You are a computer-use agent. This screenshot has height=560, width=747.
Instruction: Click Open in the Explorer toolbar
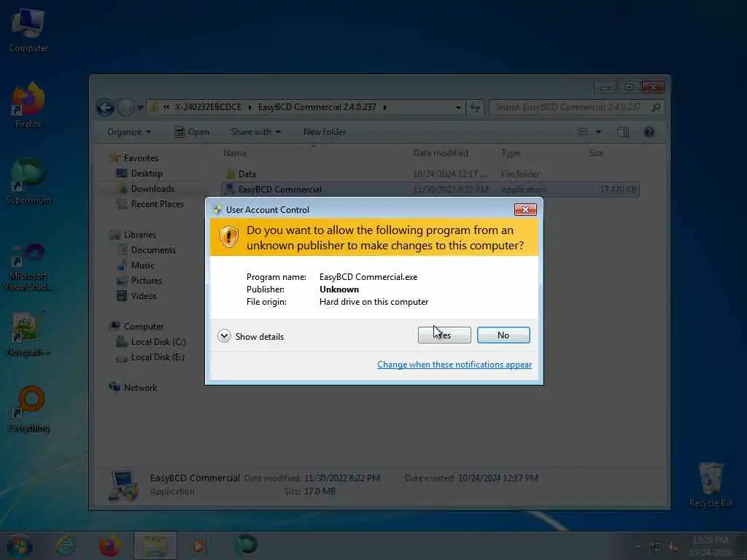tap(192, 132)
